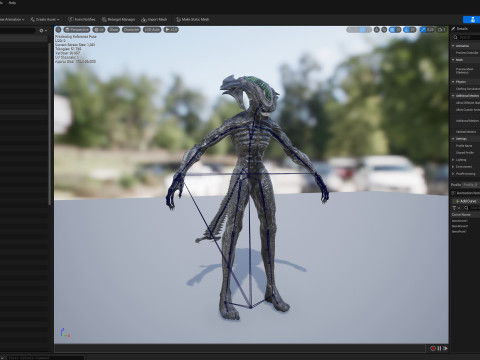Open the viewport options hamburger menu
This screenshot has height=360, width=480.
point(58,30)
